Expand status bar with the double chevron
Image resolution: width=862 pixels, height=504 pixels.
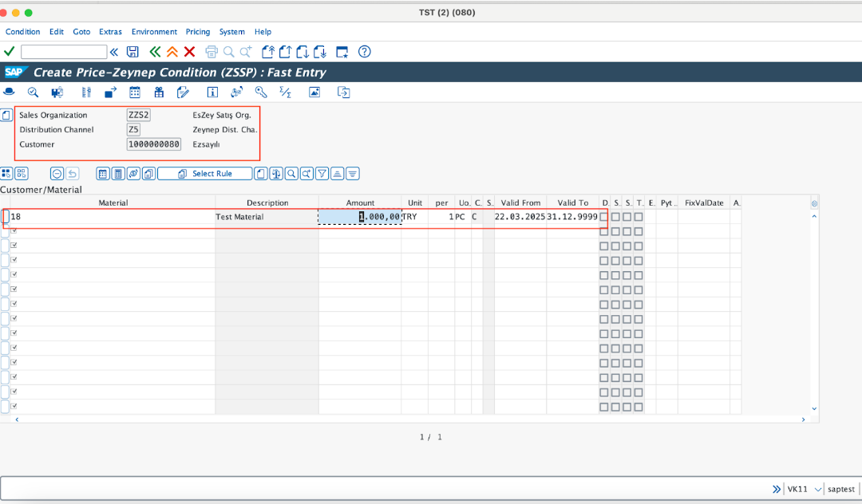tap(777, 489)
